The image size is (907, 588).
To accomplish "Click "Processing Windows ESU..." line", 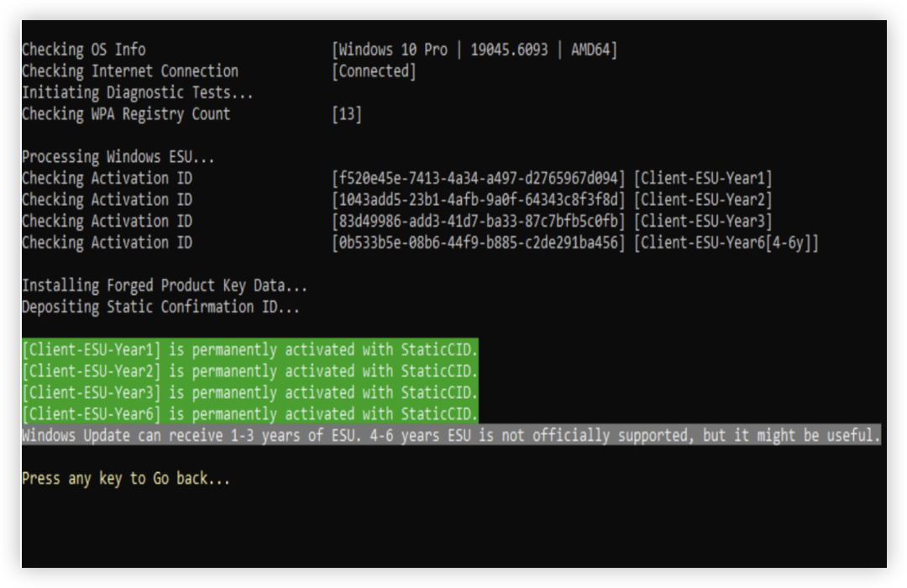I will click(118, 157).
